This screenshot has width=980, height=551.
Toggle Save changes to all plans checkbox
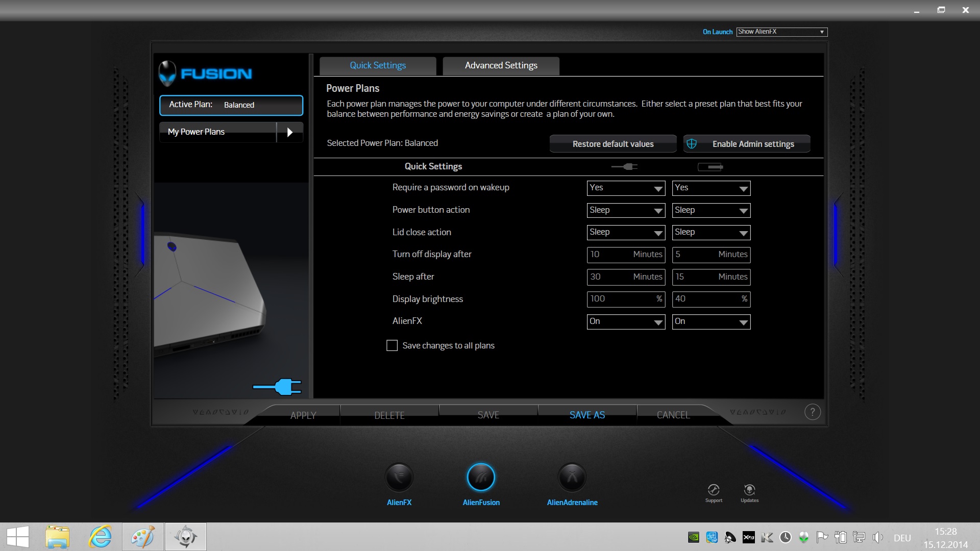392,345
